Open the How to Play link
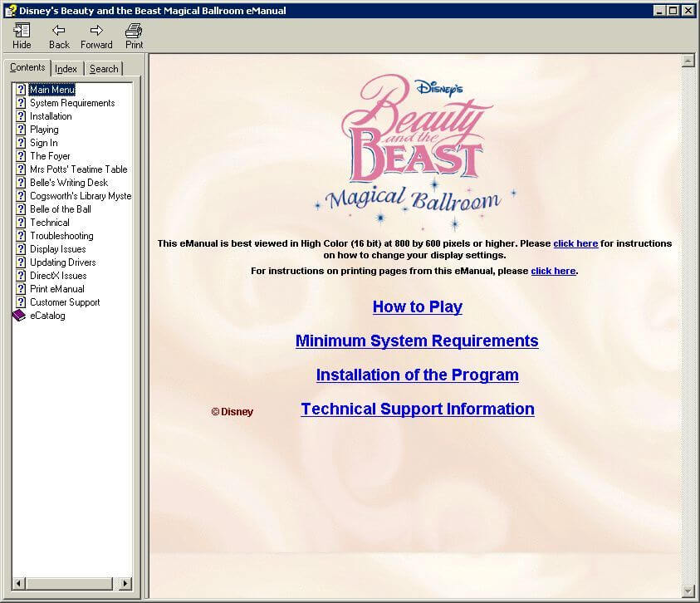 418,306
